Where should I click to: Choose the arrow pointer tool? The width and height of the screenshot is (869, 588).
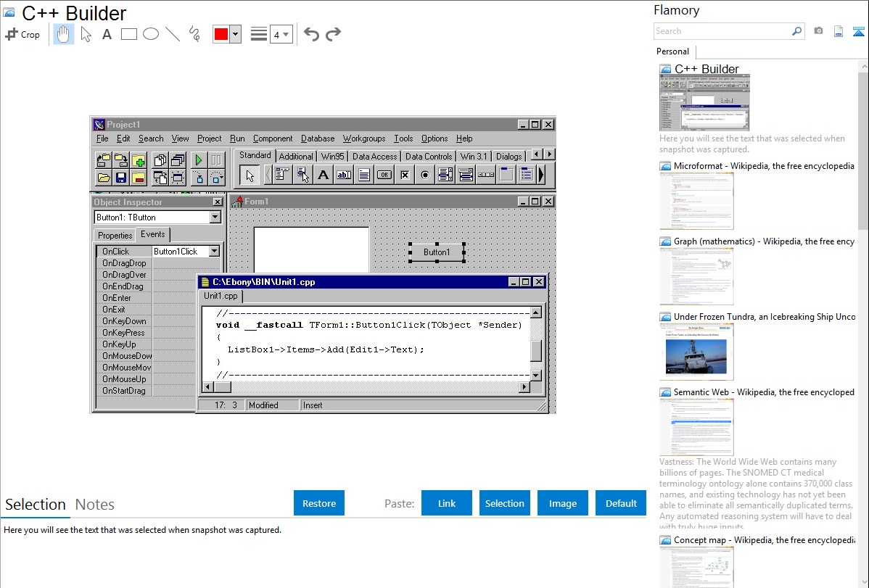click(x=86, y=34)
